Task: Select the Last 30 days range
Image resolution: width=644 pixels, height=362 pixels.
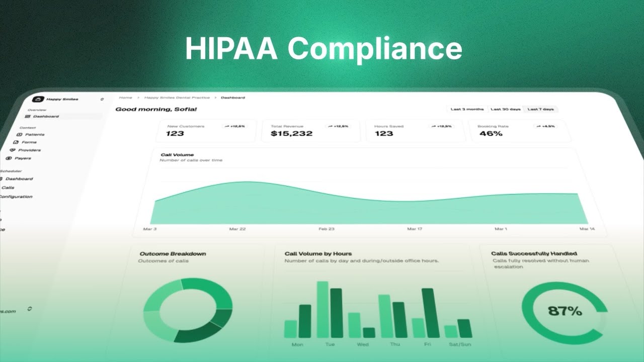Action: [506, 109]
